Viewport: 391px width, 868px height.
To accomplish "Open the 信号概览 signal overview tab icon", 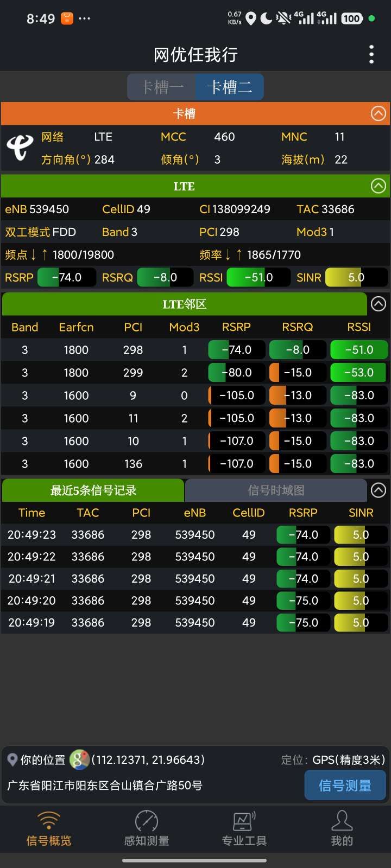I will (x=49, y=821).
